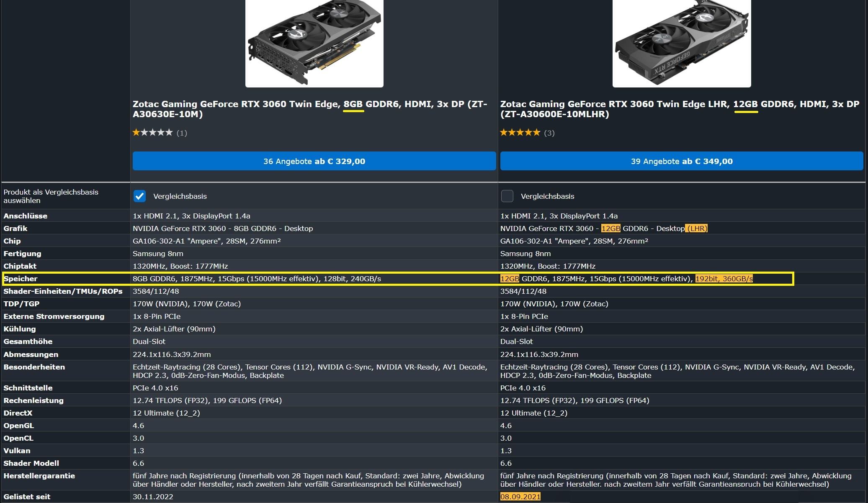Click the Herstellergarantie row label

(x=39, y=476)
